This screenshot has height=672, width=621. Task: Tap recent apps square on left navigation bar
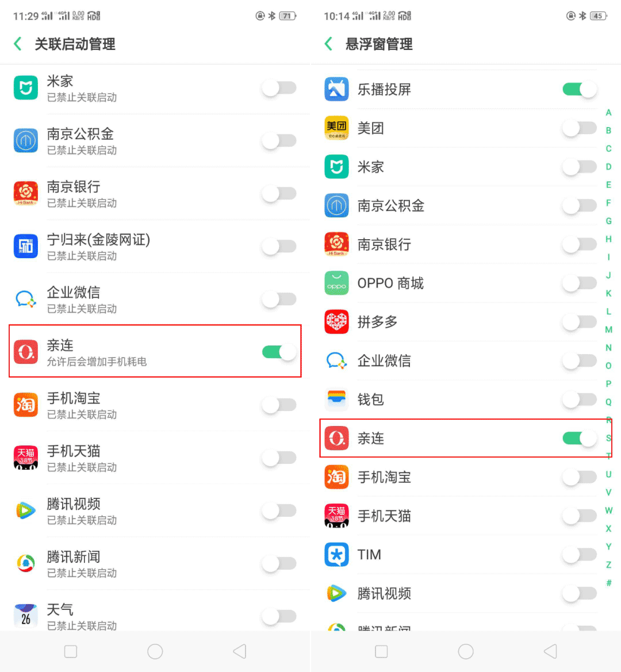click(x=71, y=651)
